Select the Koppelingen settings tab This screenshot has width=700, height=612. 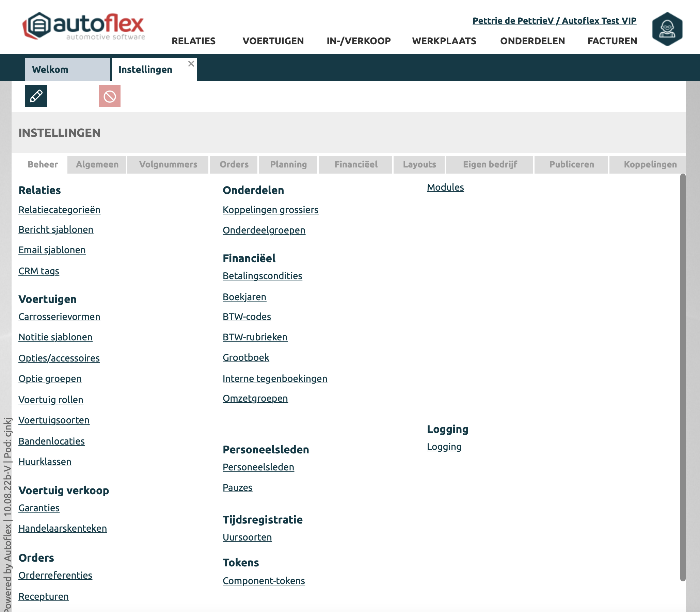click(x=650, y=165)
